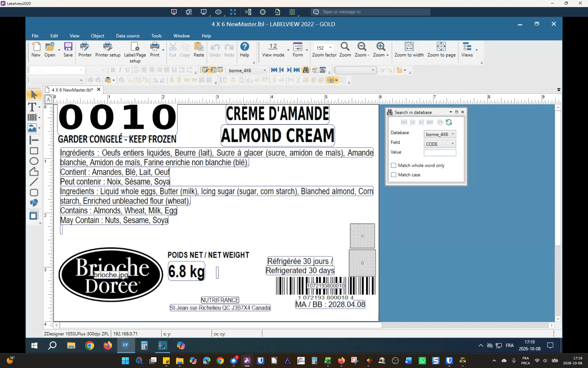Expand Open button dropdown arrow
Screen dimensions: 588x368
59,50
